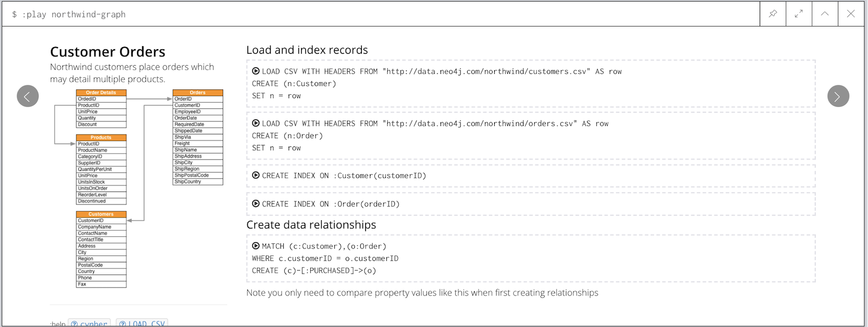Click the Orders table in the diagram

[x=198, y=137]
